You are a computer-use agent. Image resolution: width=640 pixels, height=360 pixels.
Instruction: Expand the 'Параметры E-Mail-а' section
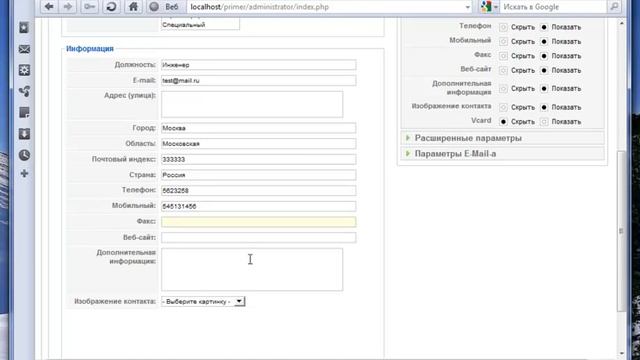click(502, 154)
